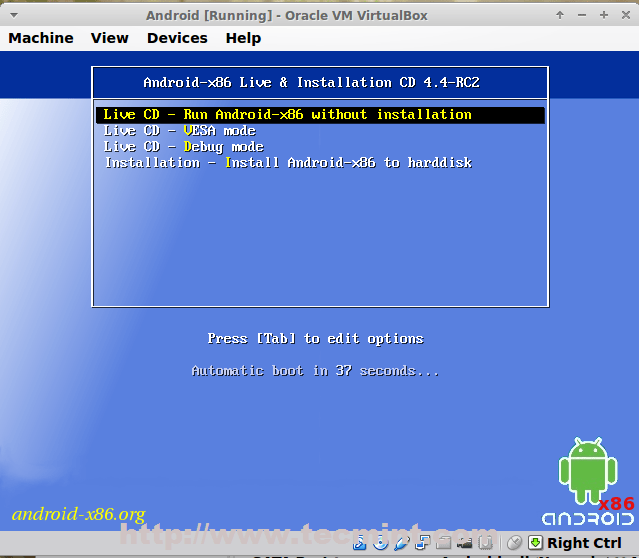Click the up-arrow shade button in title bar

(560, 15)
